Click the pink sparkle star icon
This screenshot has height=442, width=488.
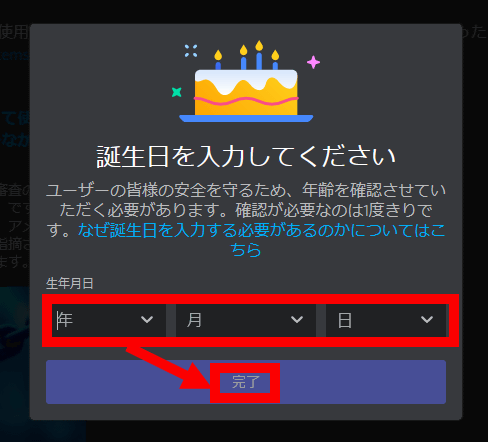[x=313, y=62]
